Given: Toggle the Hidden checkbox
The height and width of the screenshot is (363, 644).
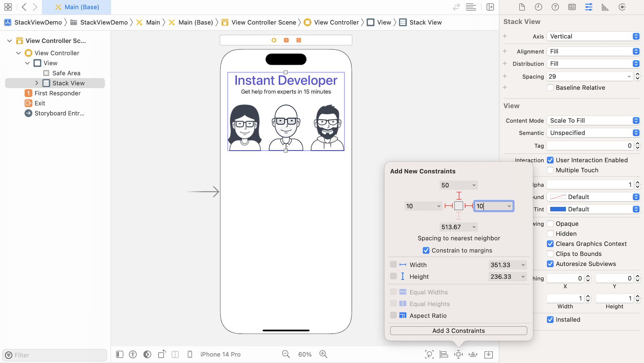Looking at the screenshot, I should [x=550, y=234].
